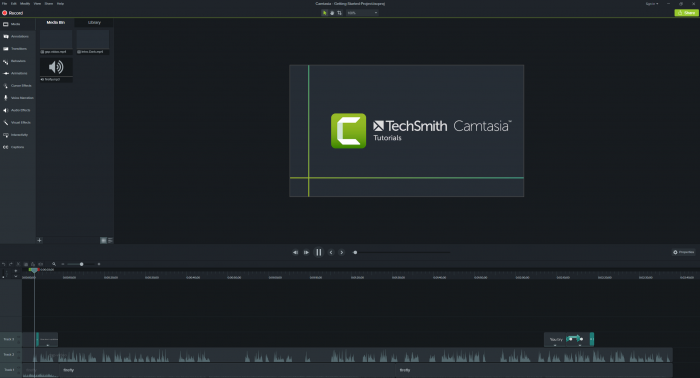Open Audio Effects in the sidebar

click(18, 110)
